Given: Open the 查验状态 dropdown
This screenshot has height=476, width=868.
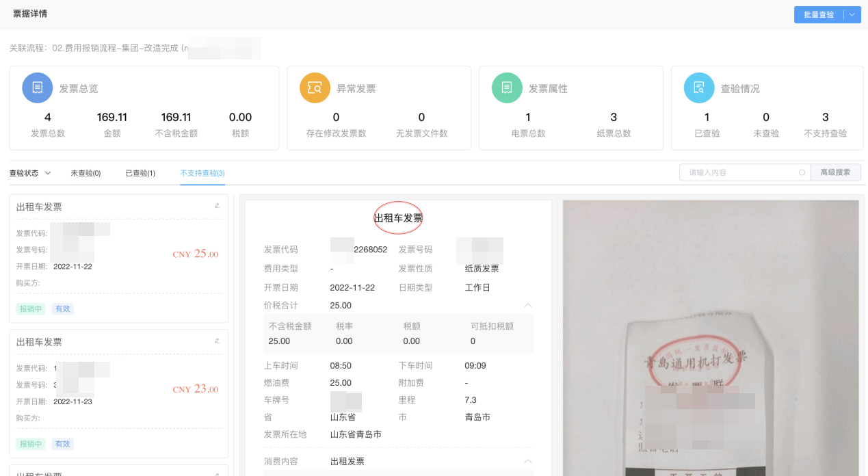Looking at the screenshot, I should coord(30,173).
